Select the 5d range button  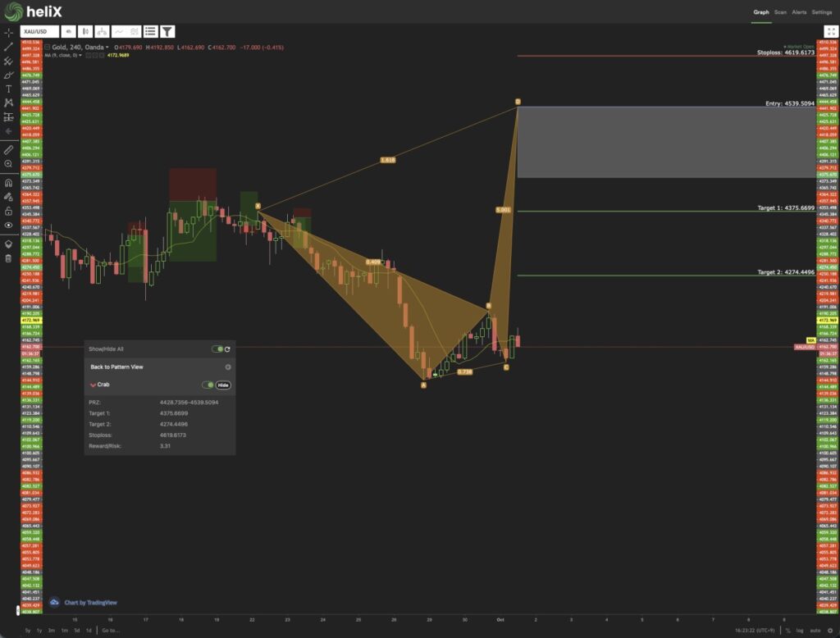click(x=76, y=631)
